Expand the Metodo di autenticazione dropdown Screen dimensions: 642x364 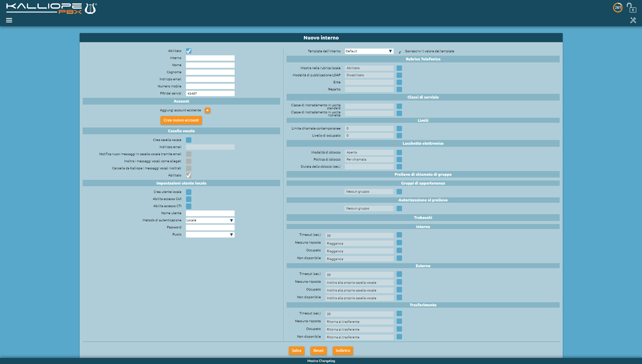point(210,220)
